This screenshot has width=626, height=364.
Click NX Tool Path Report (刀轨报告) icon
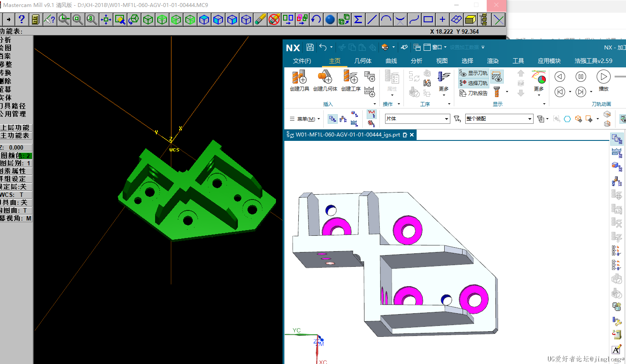point(474,93)
